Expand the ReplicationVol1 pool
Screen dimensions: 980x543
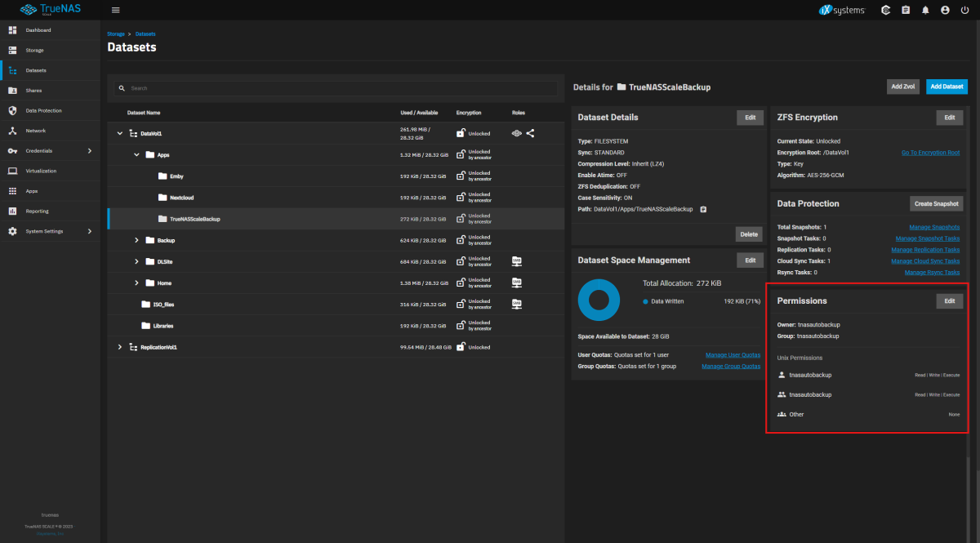pyautogui.click(x=120, y=347)
